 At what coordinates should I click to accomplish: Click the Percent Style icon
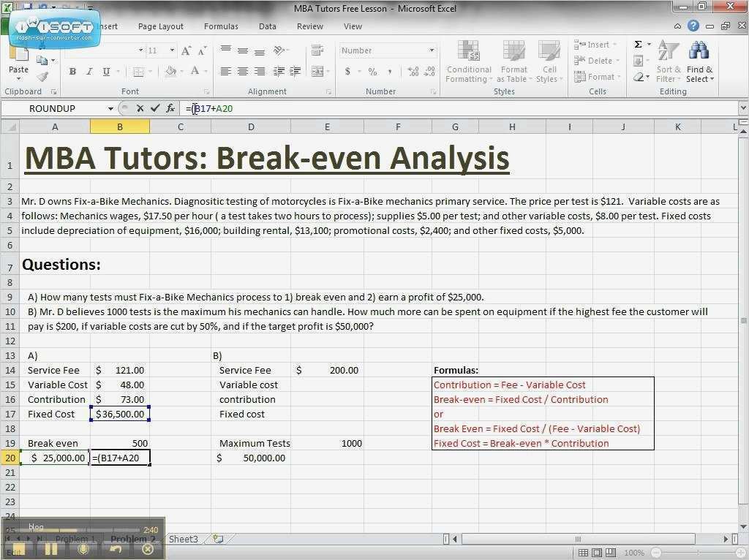[372, 72]
